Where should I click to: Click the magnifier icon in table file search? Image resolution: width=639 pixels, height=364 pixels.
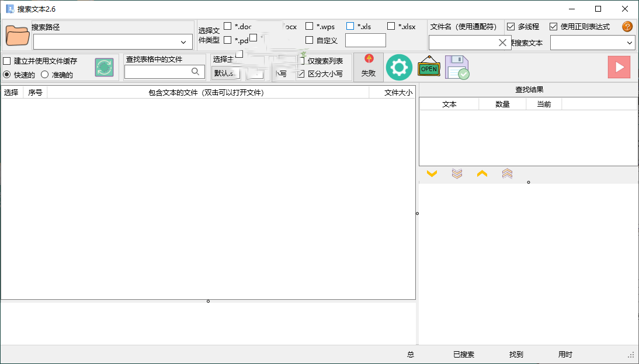pos(196,72)
